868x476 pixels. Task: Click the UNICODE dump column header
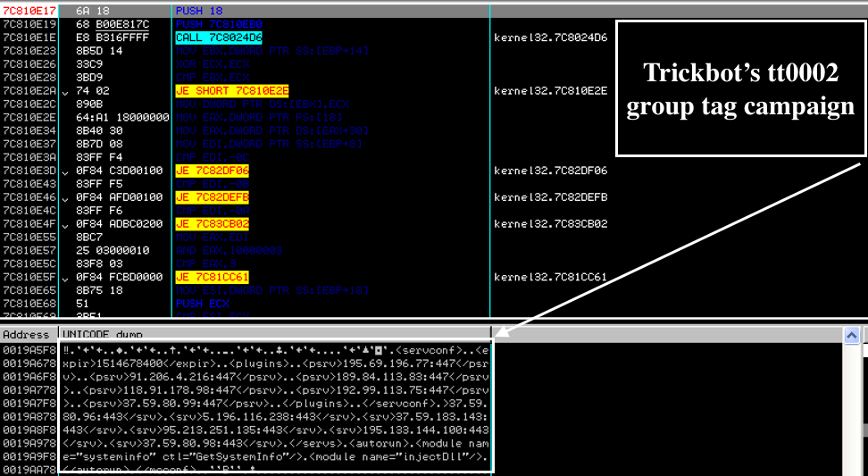pyautogui.click(x=94, y=334)
